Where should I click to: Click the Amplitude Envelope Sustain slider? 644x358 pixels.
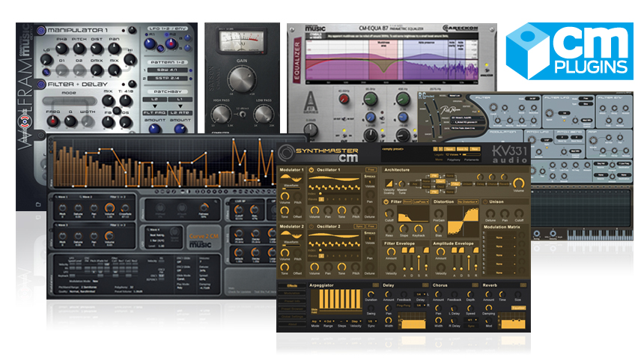click(x=469, y=263)
